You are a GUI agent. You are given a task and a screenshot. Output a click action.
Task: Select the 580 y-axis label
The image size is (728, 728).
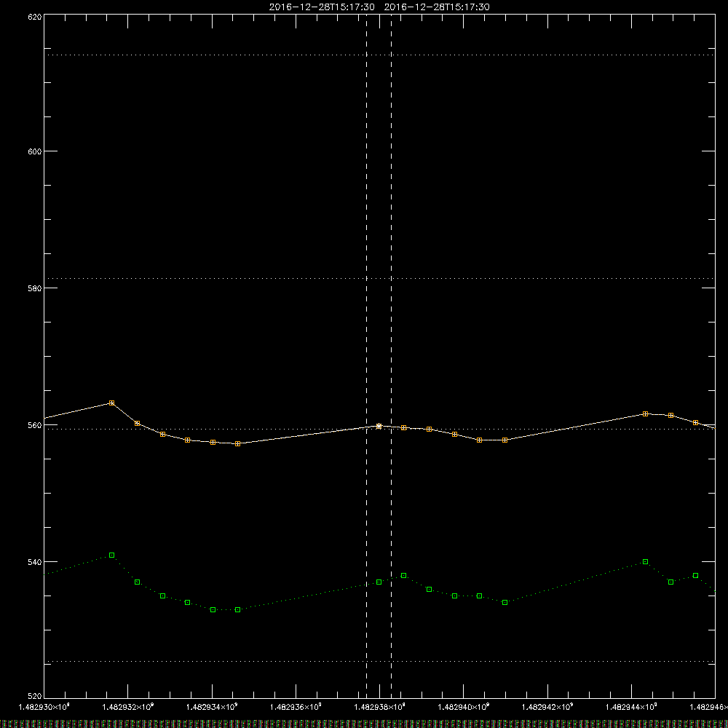(35, 288)
